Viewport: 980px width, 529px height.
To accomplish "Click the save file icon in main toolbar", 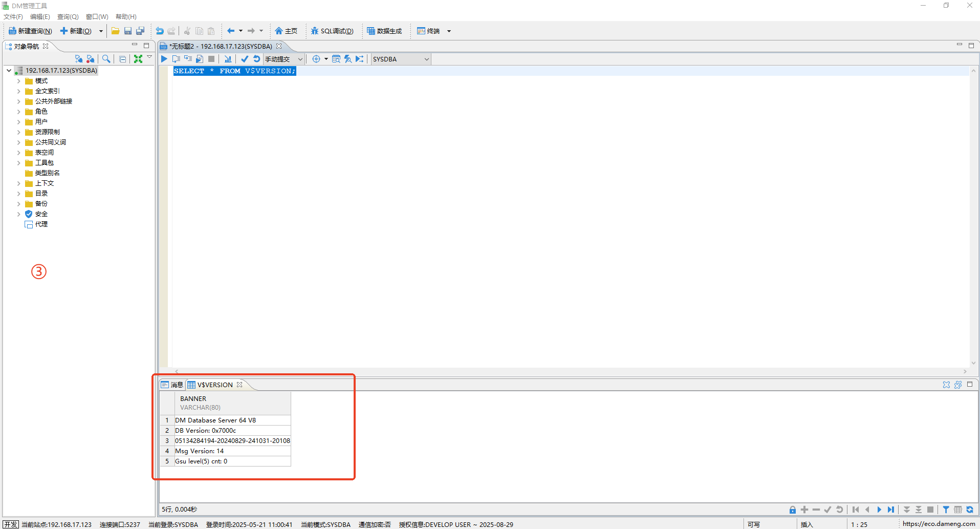I will (128, 31).
